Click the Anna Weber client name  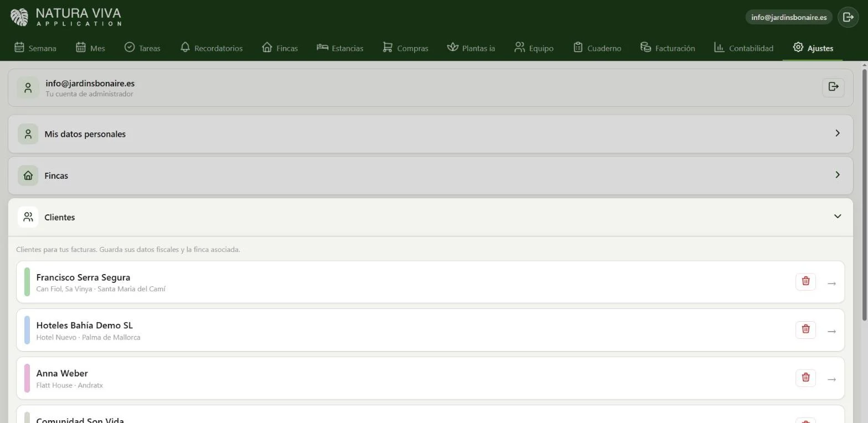pos(62,374)
